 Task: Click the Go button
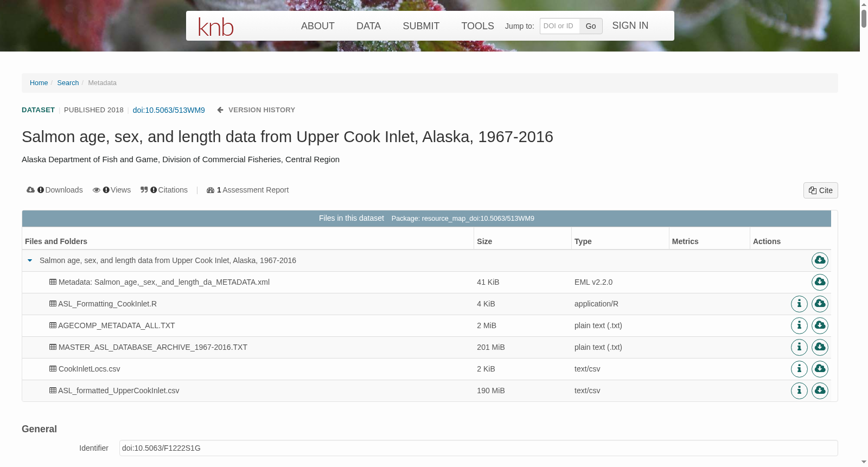pos(591,26)
